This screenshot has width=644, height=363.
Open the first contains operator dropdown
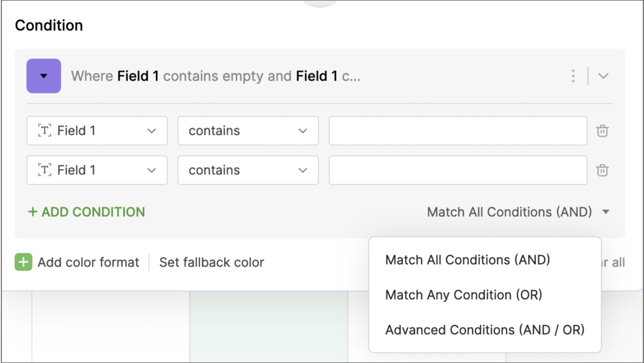[x=248, y=131]
